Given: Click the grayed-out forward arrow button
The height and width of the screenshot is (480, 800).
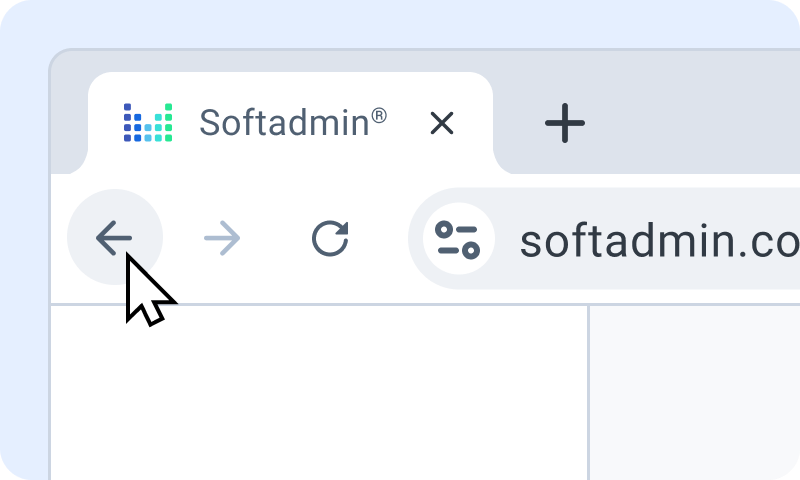Looking at the screenshot, I should (x=221, y=238).
